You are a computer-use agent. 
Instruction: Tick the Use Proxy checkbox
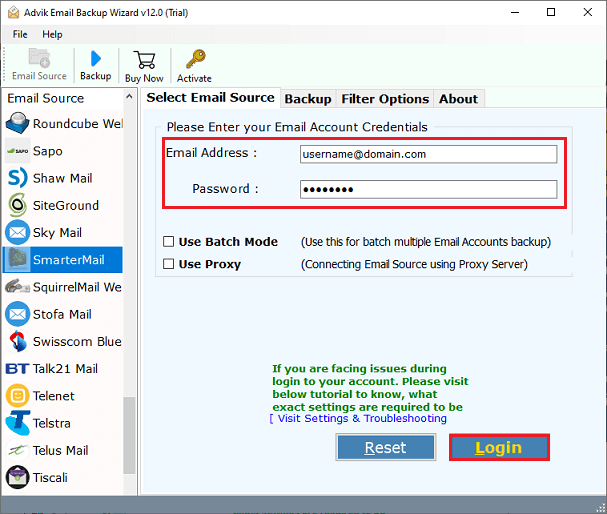click(x=168, y=264)
